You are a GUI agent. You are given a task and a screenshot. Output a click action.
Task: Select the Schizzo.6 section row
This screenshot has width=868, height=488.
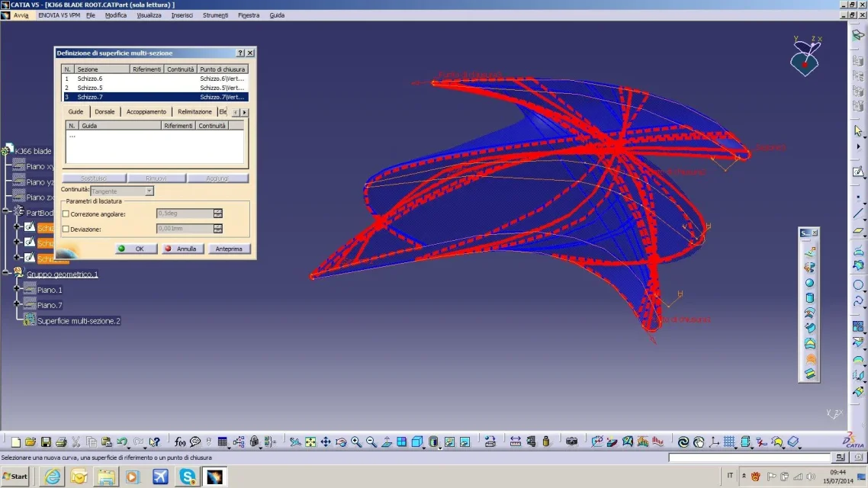click(155, 79)
